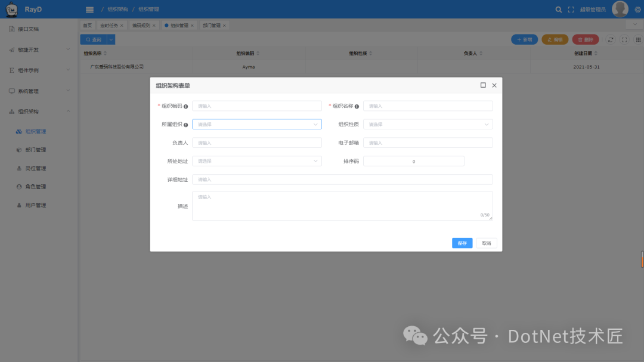
Task: Focus the 负责人 input field
Action: click(256, 143)
